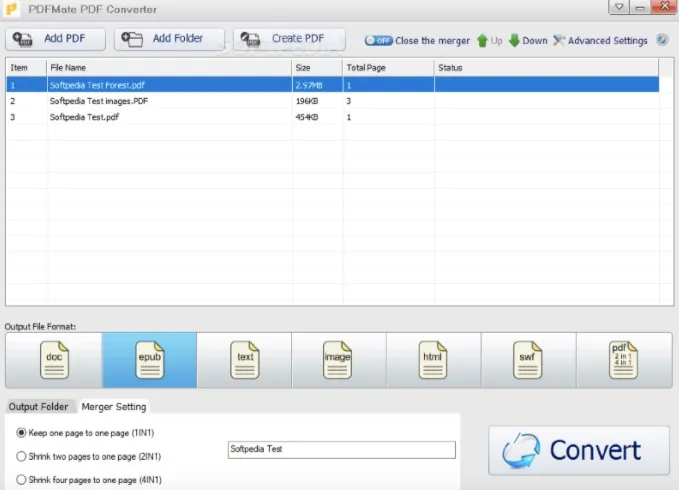Image resolution: width=679 pixels, height=490 pixels.
Task: Select image output format icon
Action: (339, 360)
